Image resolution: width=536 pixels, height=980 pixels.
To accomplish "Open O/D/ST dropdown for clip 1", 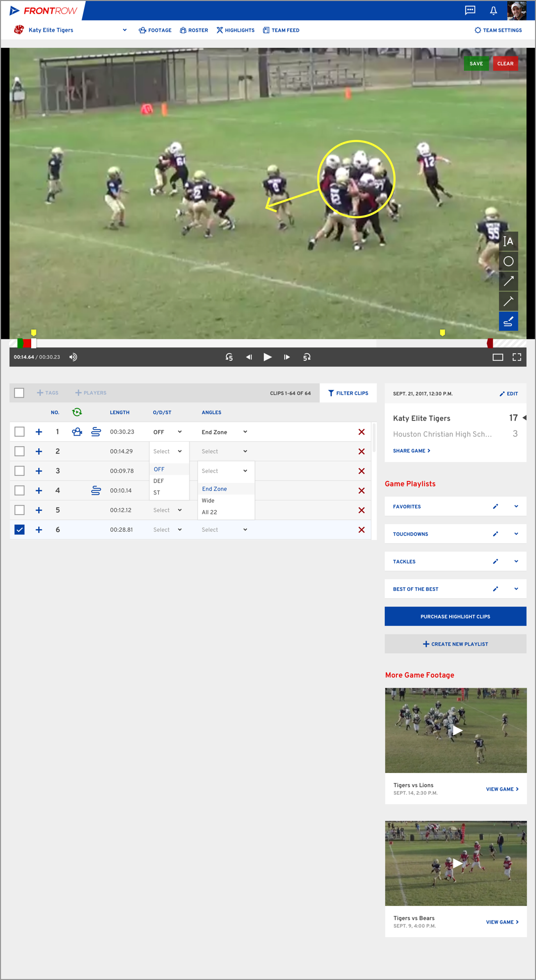I will [x=168, y=432].
